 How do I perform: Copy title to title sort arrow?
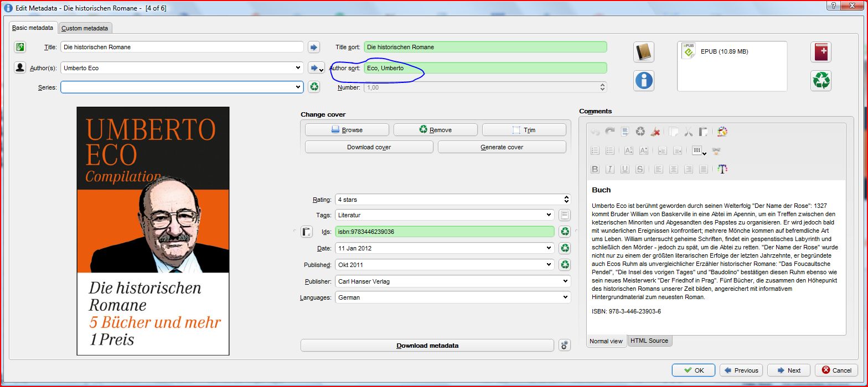314,47
